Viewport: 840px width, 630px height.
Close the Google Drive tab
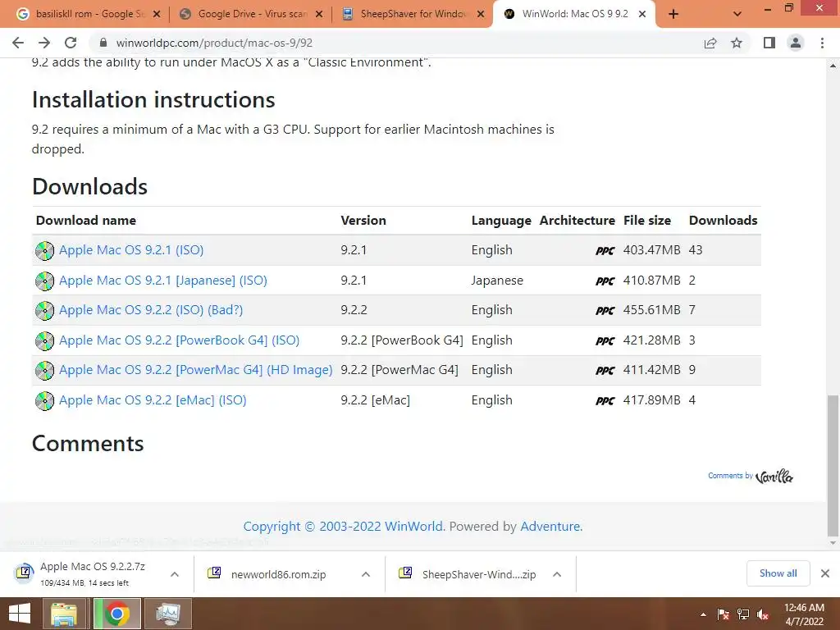pos(319,15)
